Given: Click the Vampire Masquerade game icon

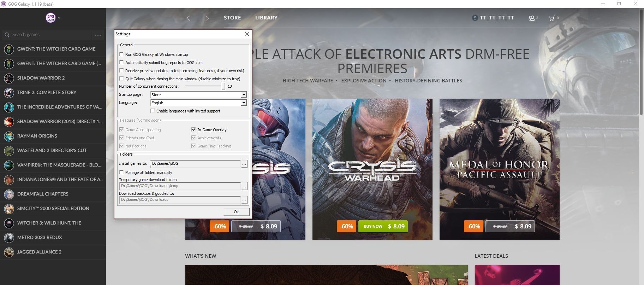Looking at the screenshot, I should (x=9, y=165).
